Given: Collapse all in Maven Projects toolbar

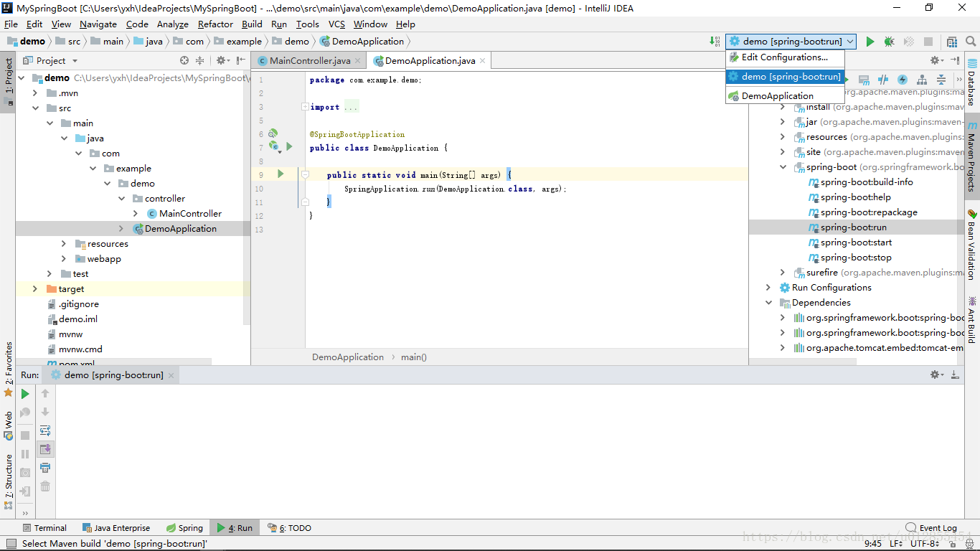Looking at the screenshot, I should [941, 80].
